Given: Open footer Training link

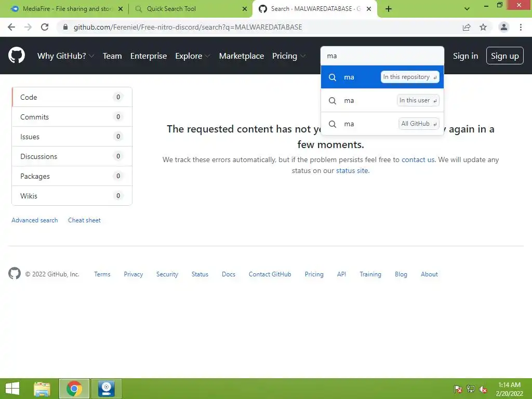Looking at the screenshot, I should click(370, 274).
